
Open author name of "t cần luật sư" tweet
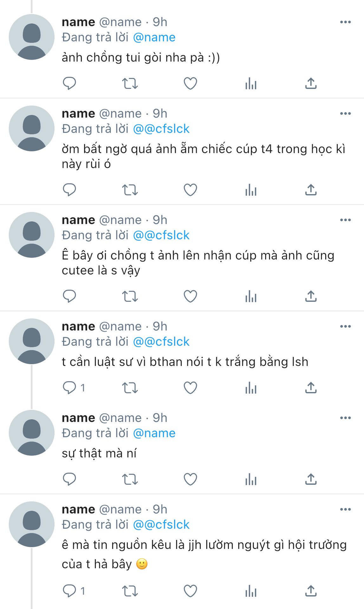coord(78,326)
